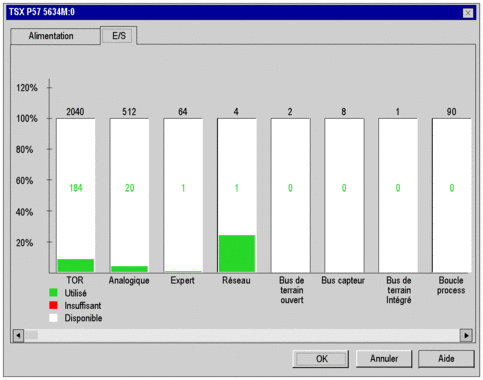Select the E/S tab
Screen dimensions: 483x380
(119, 35)
